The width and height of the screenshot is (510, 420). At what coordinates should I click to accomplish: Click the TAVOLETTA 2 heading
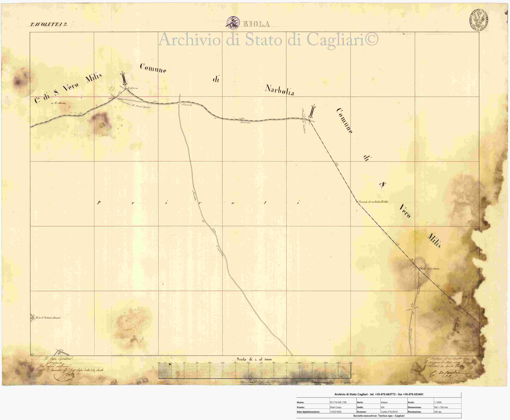[x=49, y=24]
